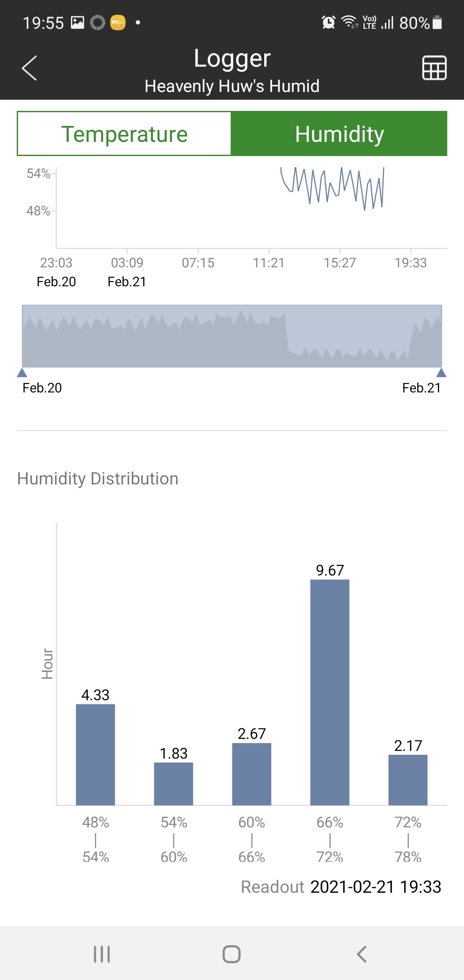Open Android recent apps button
Screen dimensions: 464x980
point(102,954)
